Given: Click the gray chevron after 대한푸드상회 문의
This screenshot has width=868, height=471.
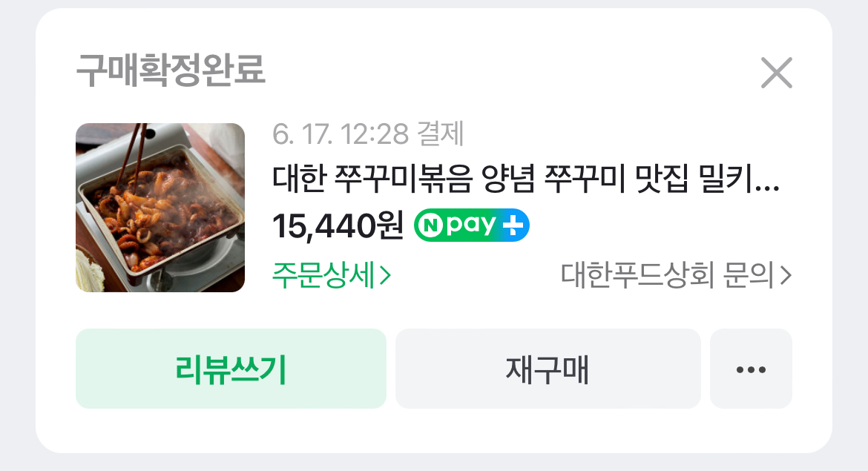Looking at the screenshot, I should click(786, 276).
